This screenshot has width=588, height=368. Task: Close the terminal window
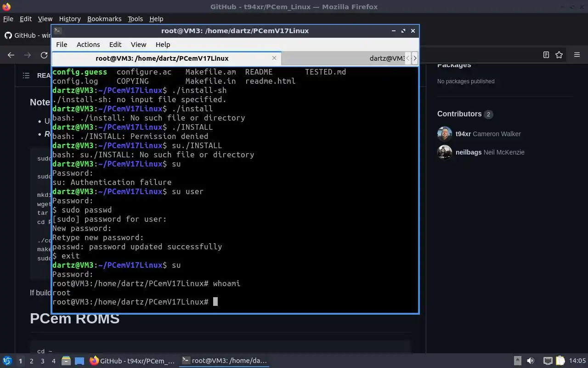413,31
